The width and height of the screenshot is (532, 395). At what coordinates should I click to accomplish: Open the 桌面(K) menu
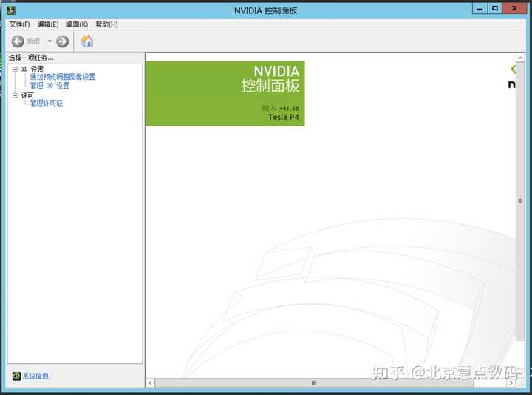pos(77,24)
